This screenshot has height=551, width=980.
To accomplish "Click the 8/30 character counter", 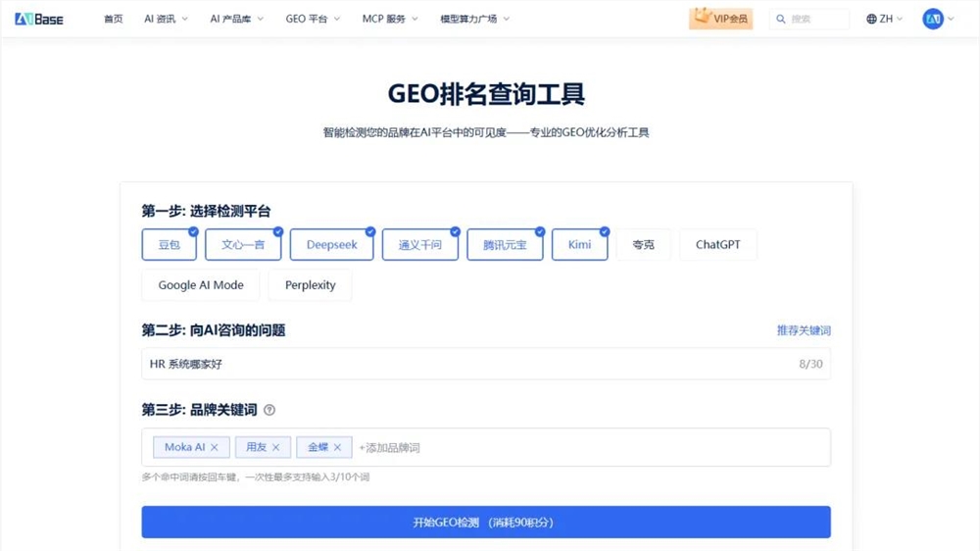I will pos(810,364).
